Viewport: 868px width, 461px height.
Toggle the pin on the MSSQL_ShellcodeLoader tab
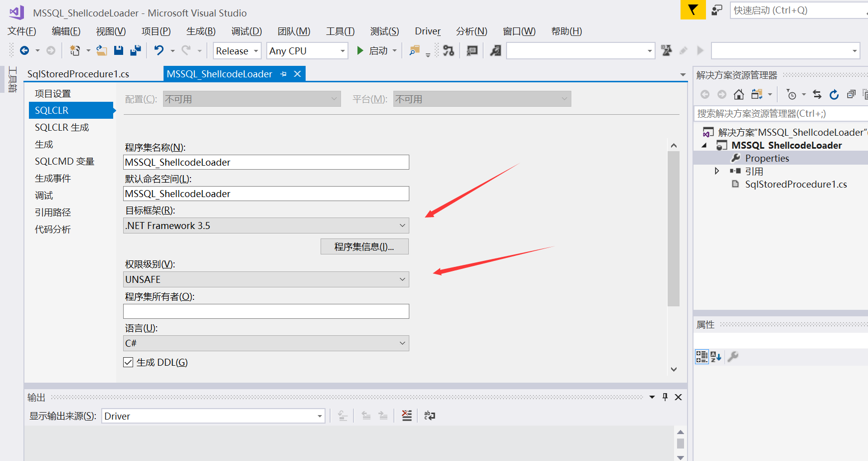[283, 74]
